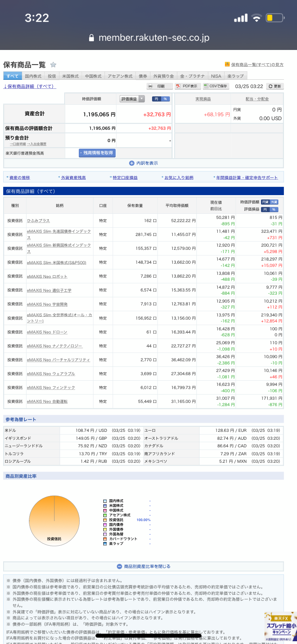Open 年間損益計算・確定申告サポート link
The width and height of the screenshot is (297, 644).
pyautogui.click(x=247, y=178)
